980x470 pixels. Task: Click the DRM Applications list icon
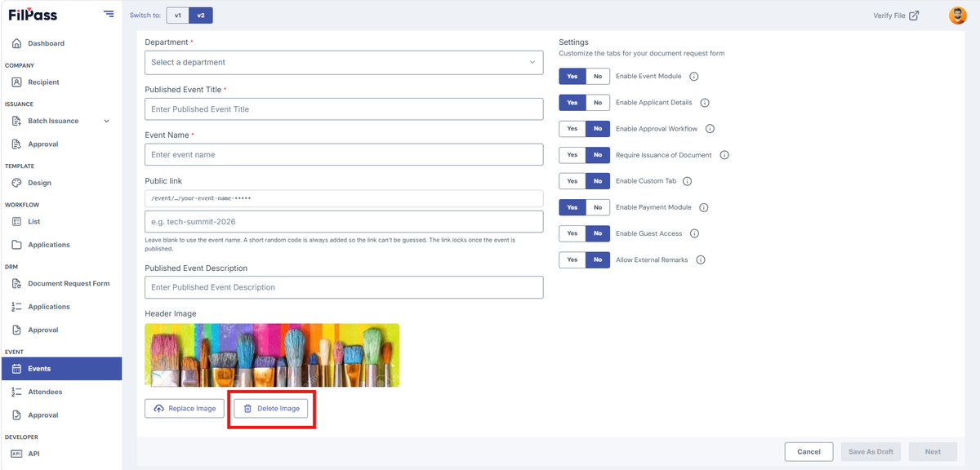16,307
